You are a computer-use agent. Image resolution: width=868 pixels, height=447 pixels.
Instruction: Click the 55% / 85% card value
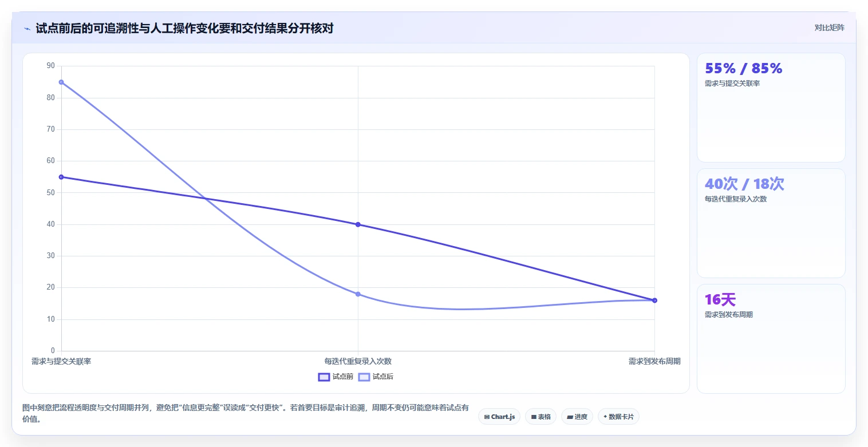743,69
